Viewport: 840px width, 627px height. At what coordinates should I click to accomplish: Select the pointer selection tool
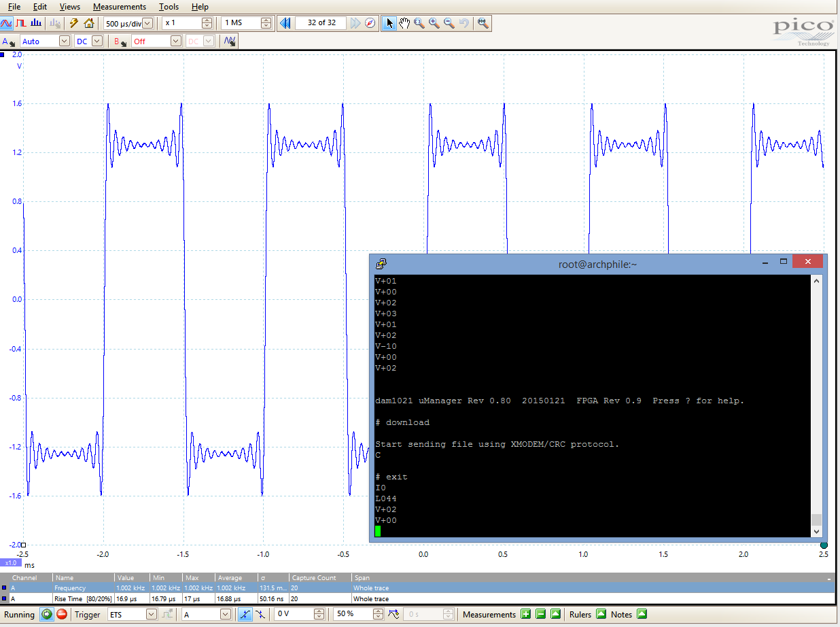[x=389, y=23]
